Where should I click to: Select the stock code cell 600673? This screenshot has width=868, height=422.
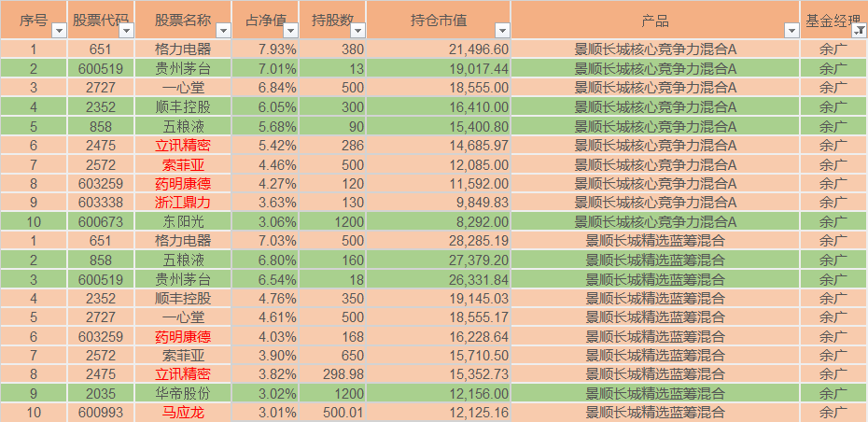pos(101,221)
